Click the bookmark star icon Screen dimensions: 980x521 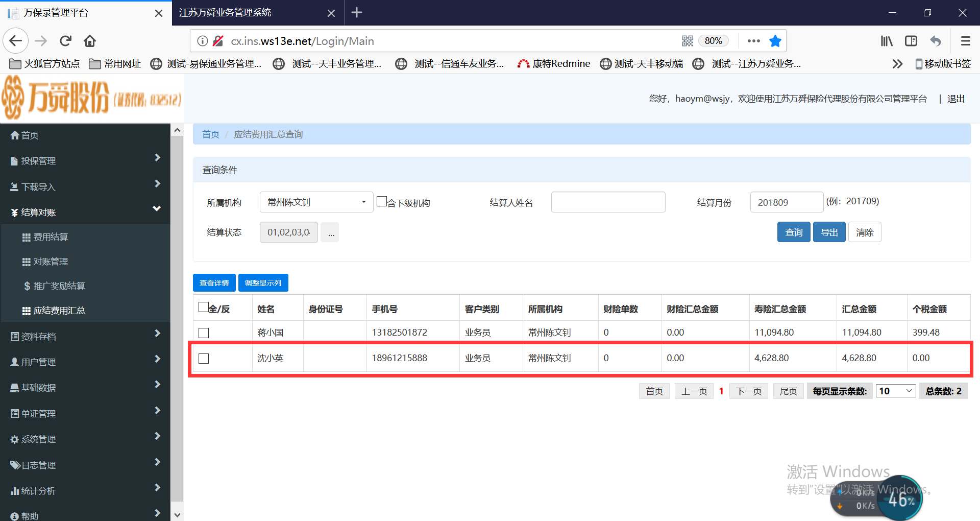[775, 41]
